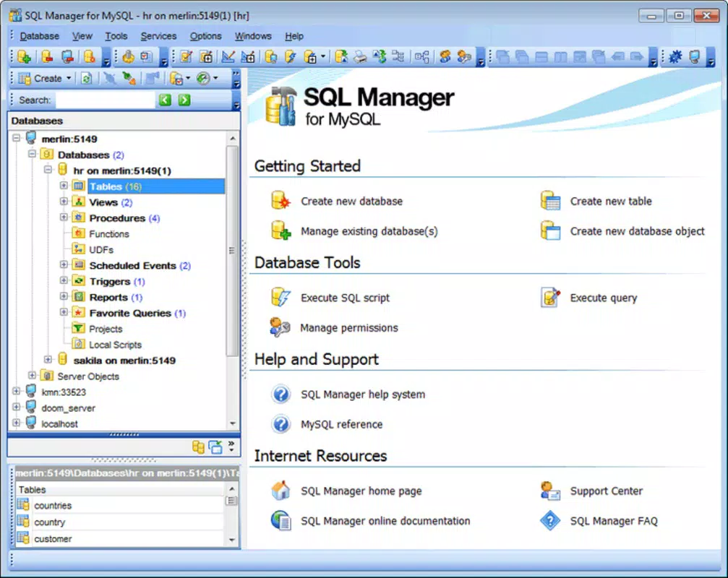Open the Database menu

[40, 35]
